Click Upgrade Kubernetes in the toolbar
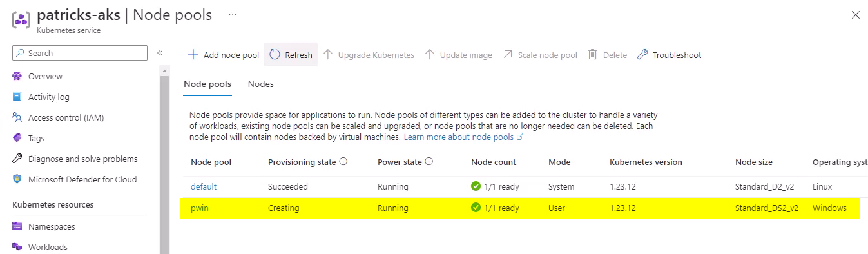868x254 pixels. [369, 55]
